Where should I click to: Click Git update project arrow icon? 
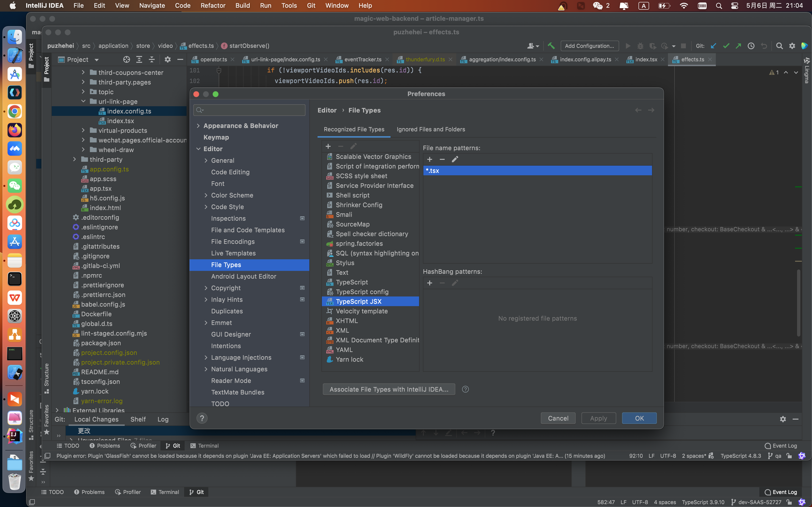(713, 46)
